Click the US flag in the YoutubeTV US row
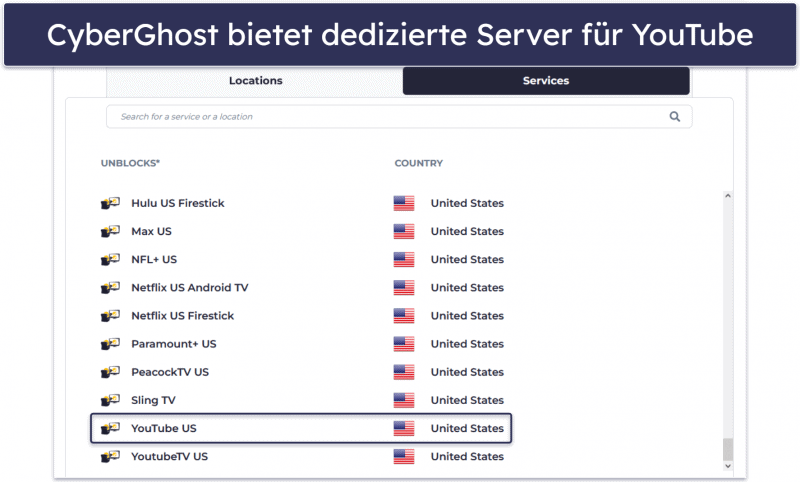The height and width of the screenshot is (482, 800). point(404,456)
